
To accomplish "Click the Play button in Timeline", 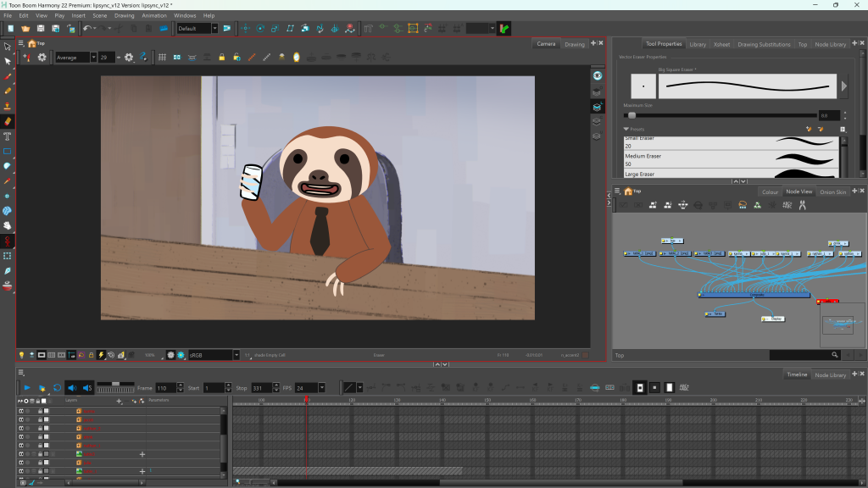I will point(26,388).
